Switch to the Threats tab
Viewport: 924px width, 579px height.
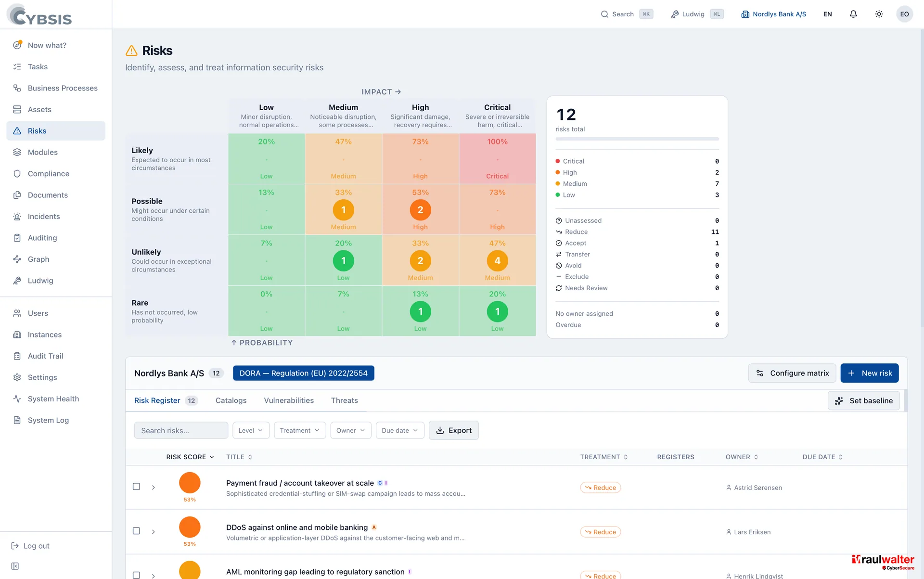click(345, 400)
